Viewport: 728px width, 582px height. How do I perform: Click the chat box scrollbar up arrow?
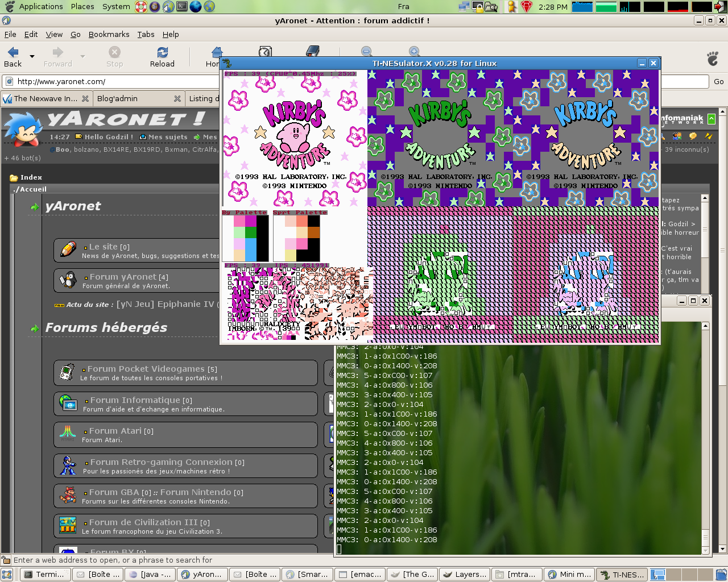tap(705, 198)
